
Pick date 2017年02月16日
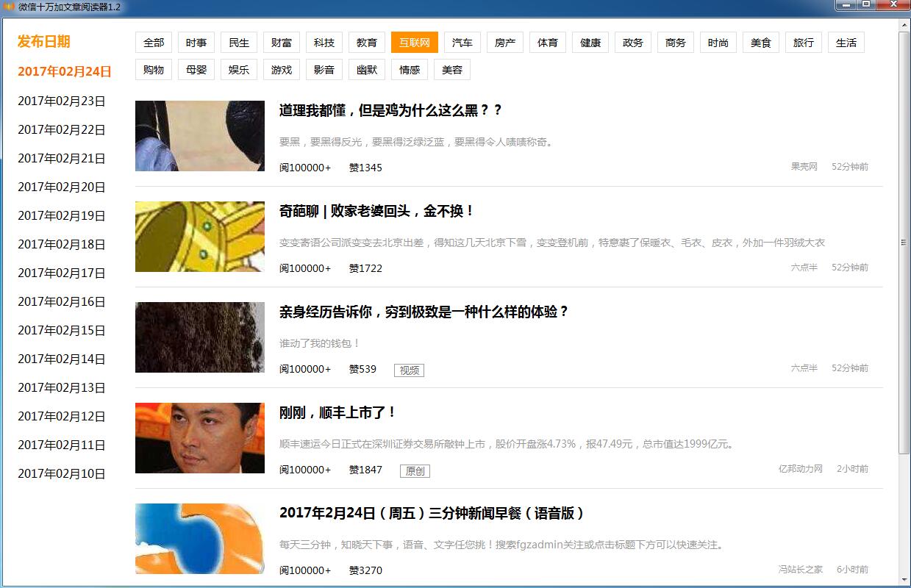[62, 302]
